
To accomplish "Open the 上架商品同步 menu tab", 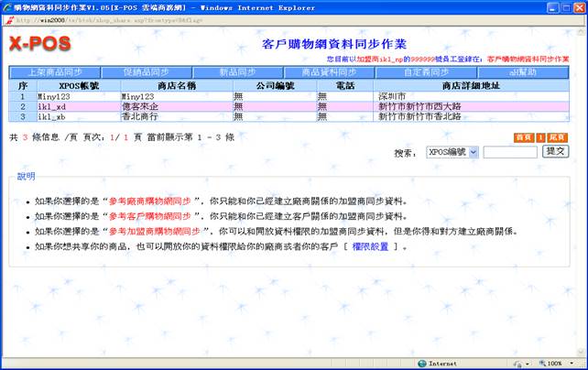I will 55,71.
